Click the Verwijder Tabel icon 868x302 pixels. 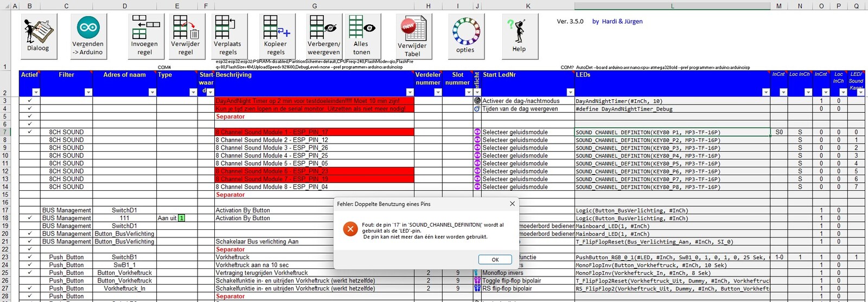(413, 36)
